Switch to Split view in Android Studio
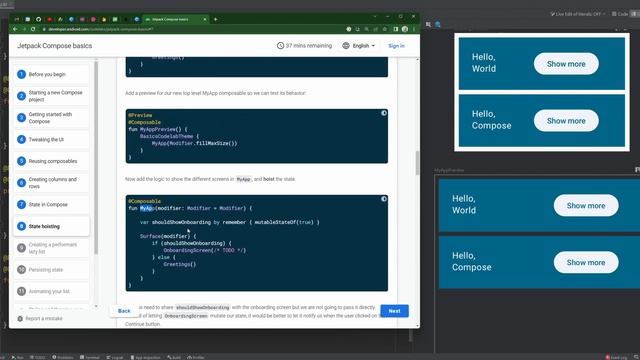The height and width of the screenshot is (360, 640). click(636, 14)
